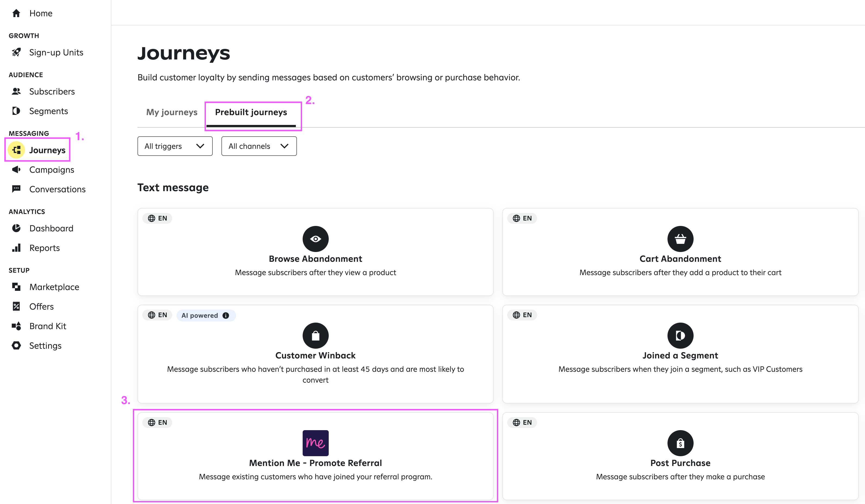Open Journeys in the Messaging section
This screenshot has height=504, width=865.
[x=47, y=150]
